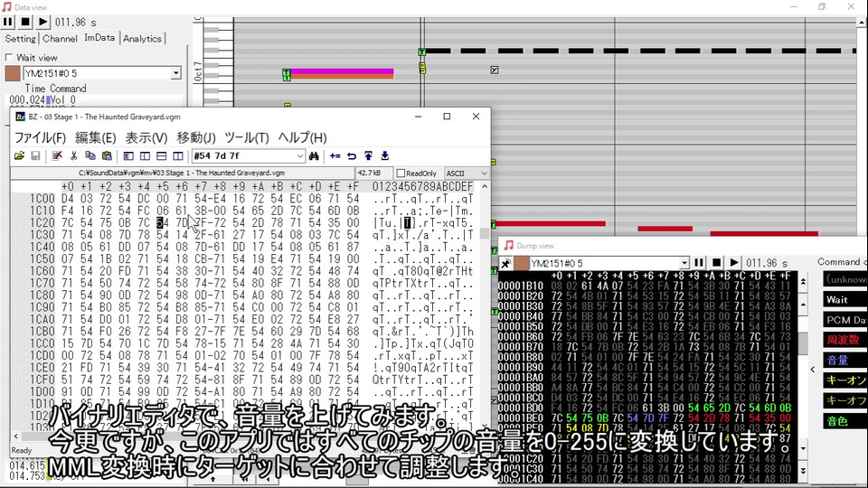Click the yellow キーオン command button
Image resolution: width=868 pixels, height=488 pixels.
[x=844, y=380]
